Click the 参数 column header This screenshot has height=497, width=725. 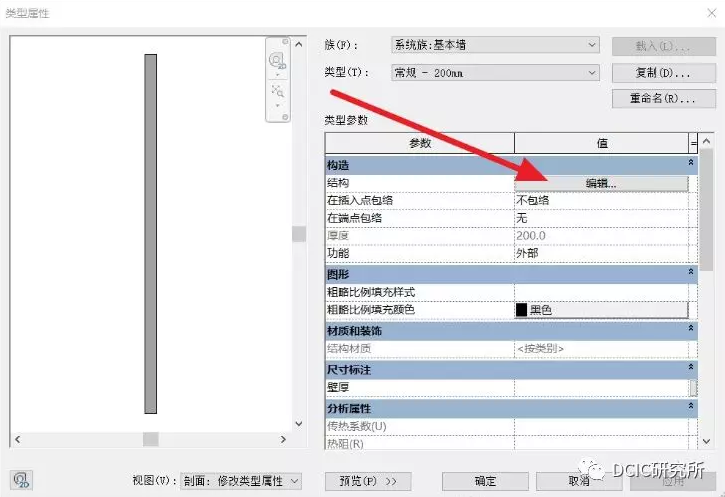[420, 143]
